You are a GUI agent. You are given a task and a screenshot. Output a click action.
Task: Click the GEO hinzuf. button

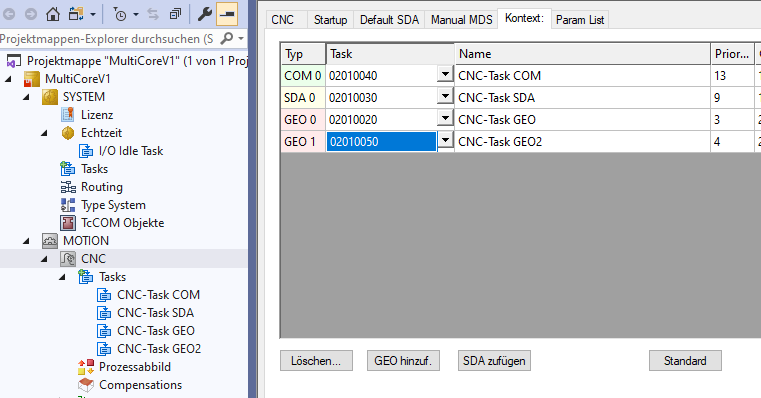click(403, 361)
